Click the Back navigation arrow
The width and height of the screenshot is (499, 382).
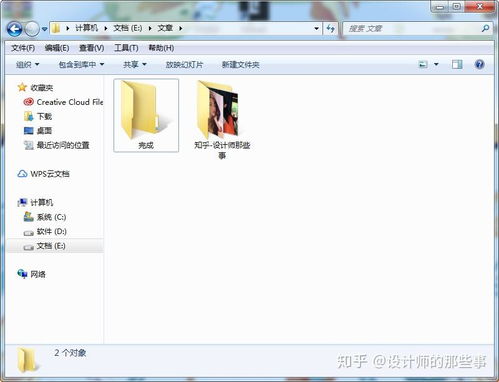coord(14,29)
